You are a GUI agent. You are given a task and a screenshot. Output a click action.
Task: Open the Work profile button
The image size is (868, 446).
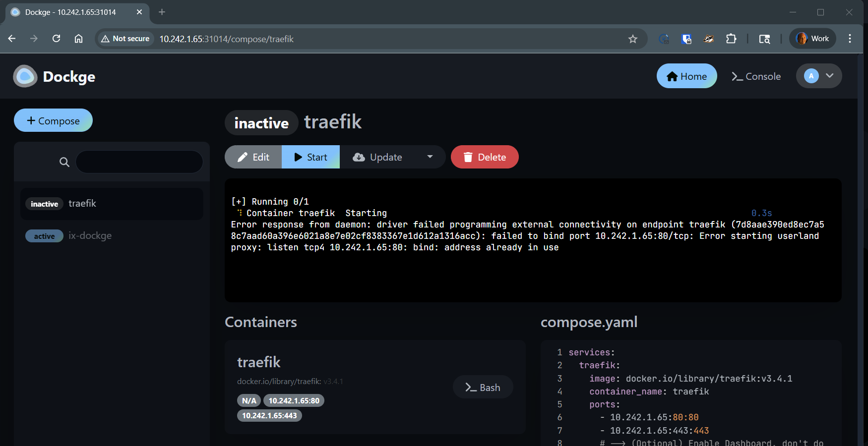tap(812, 39)
